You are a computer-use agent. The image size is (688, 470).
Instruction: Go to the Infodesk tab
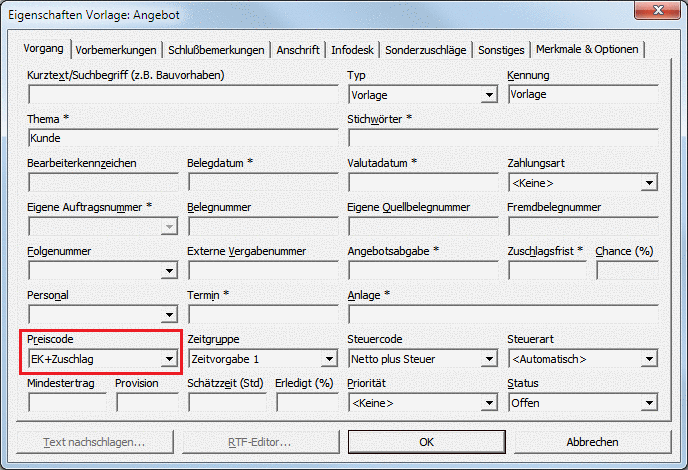[352, 50]
